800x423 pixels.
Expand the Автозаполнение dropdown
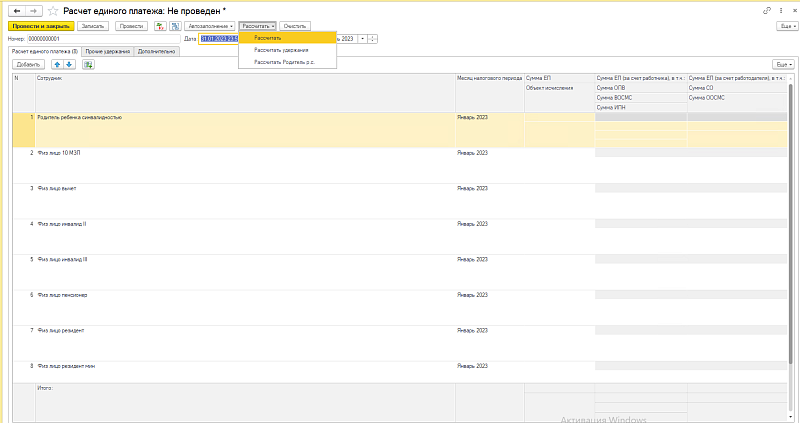(210, 25)
